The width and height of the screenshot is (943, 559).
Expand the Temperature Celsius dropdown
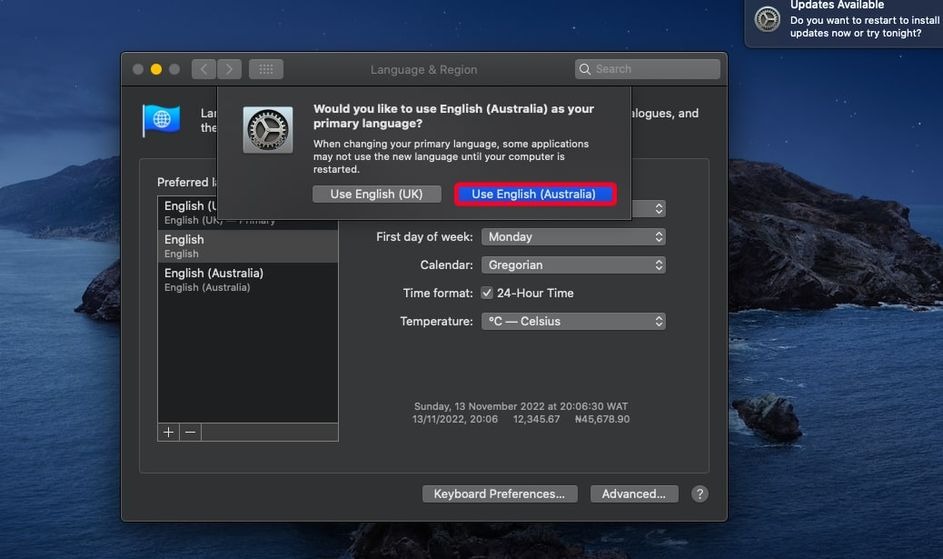click(x=573, y=321)
